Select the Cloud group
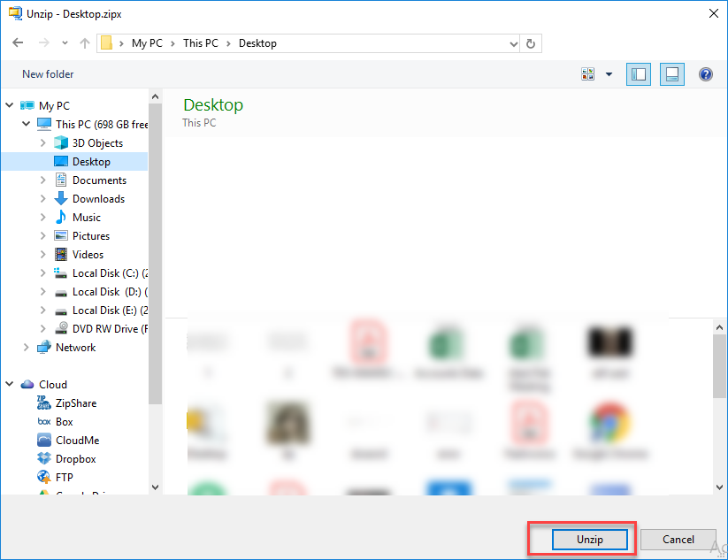The image size is (728, 560). coord(53,385)
